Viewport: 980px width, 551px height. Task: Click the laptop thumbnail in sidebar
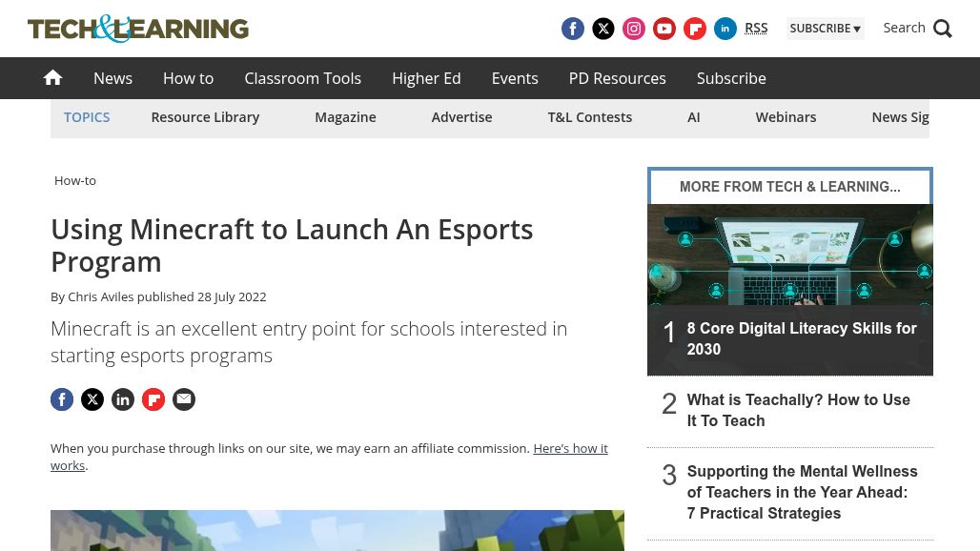[790, 255]
